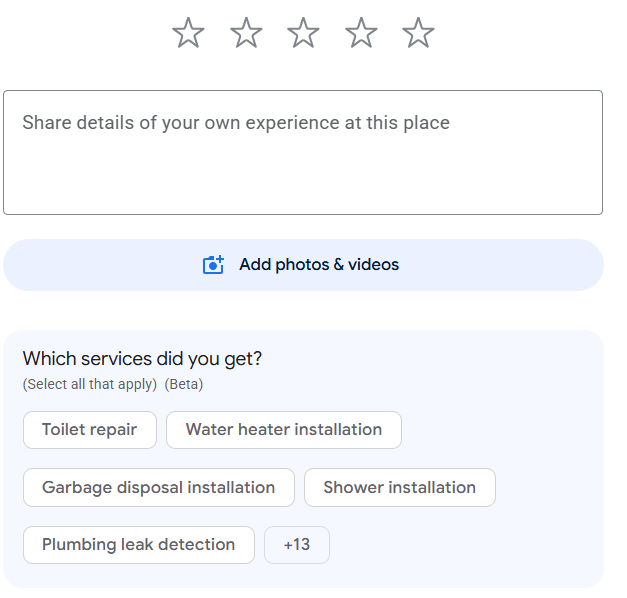Focus the share your experience text box

point(303,152)
